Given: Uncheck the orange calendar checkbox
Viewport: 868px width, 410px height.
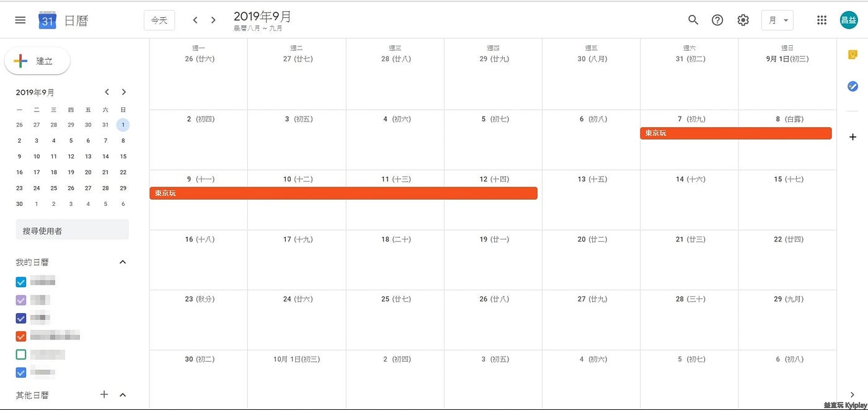Looking at the screenshot, I should (21, 336).
